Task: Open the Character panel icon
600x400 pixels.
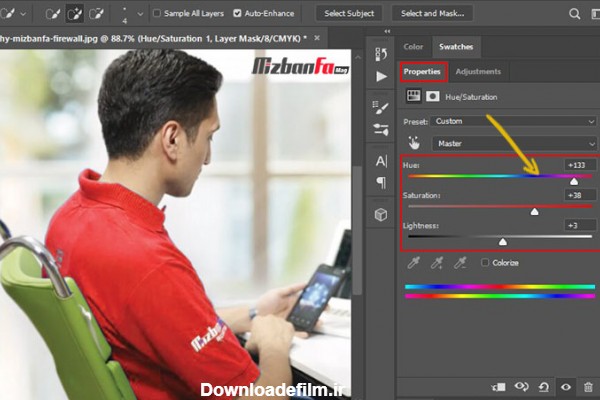Action: click(x=381, y=161)
